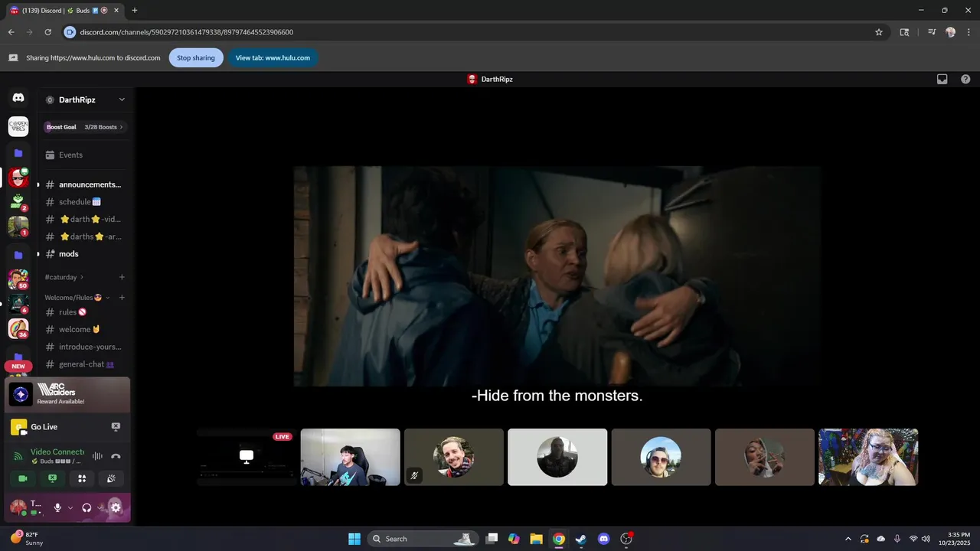Jump to NEW unread servers pill

click(x=18, y=366)
